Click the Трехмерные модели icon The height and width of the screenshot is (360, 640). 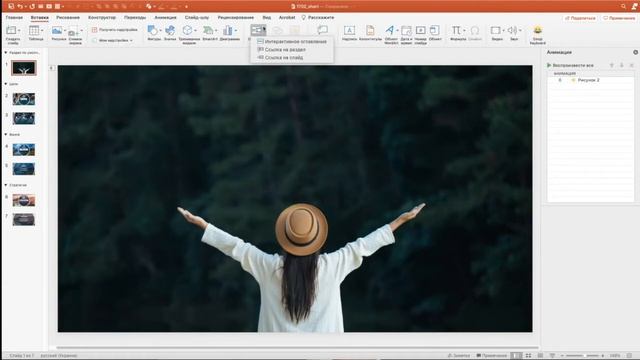pos(187,31)
